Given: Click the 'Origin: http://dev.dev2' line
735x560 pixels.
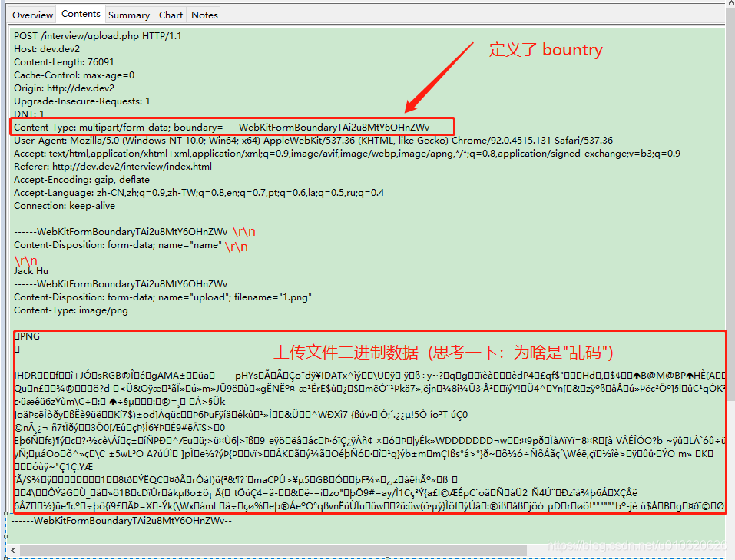Looking at the screenshot, I should 65,88.
